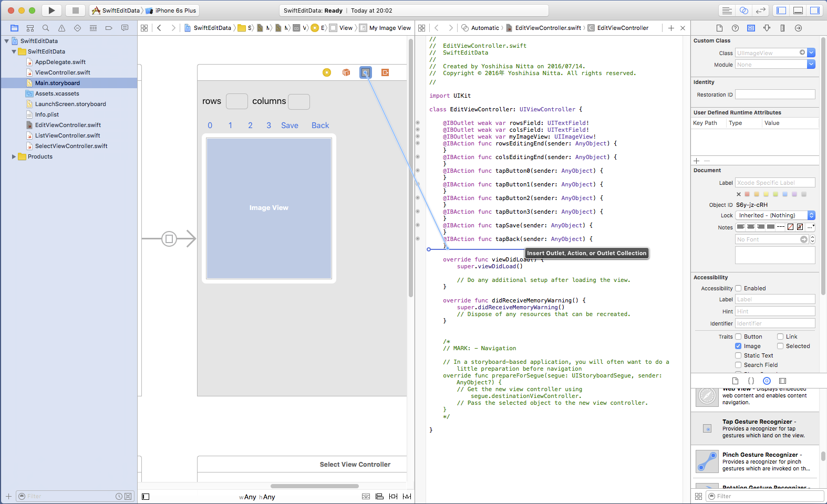Open the Size inspector ruler icon
Viewport: 827px width, 504px height.
782,28
